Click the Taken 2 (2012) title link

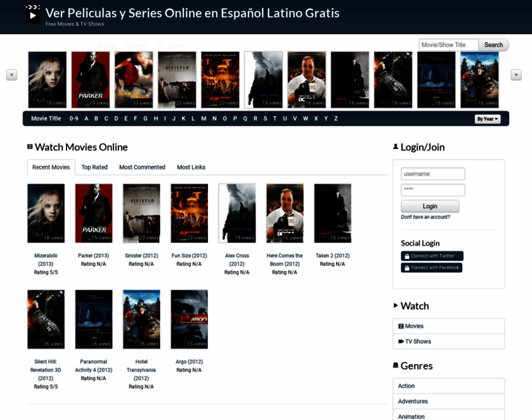[332, 255]
